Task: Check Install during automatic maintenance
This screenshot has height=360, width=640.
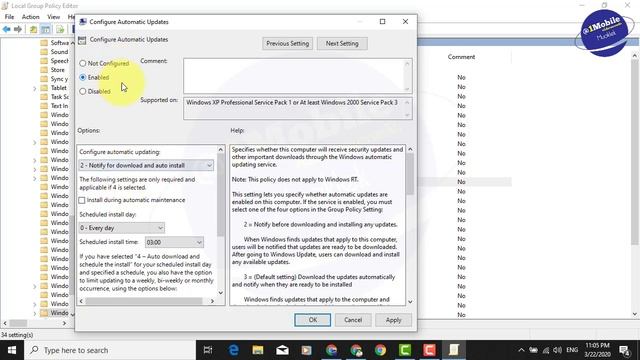Action: (x=82, y=200)
